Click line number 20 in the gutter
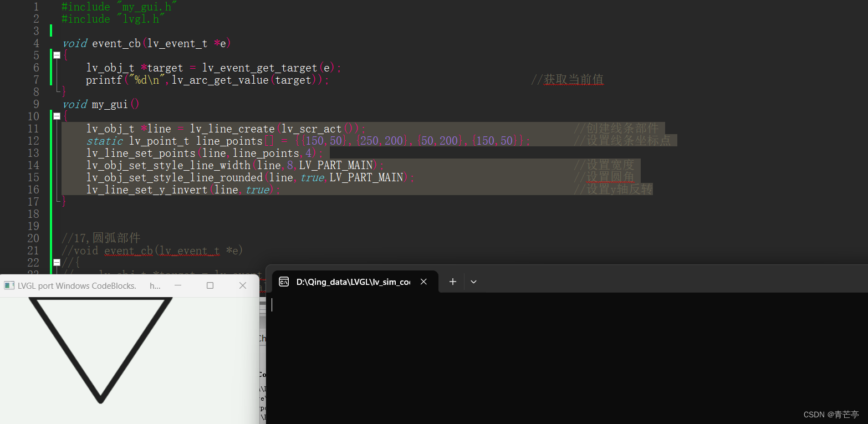The height and width of the screenshot is (424, 868). 33,238
